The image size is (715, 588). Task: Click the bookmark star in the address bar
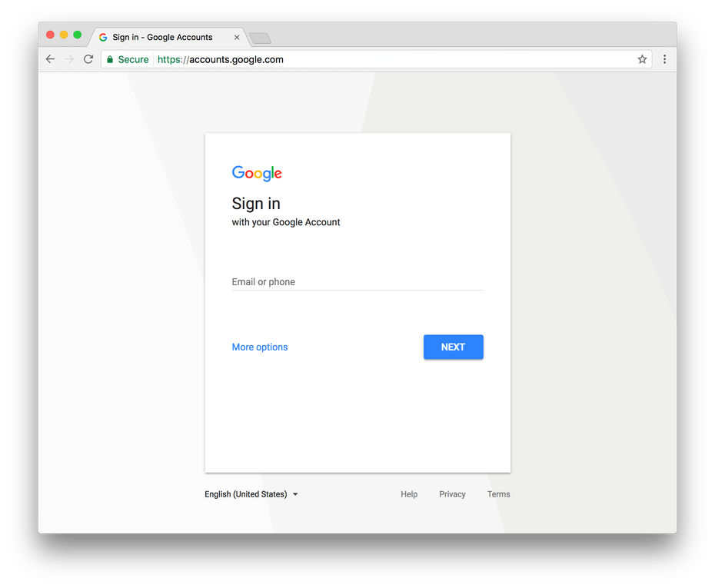pos(642,59)
